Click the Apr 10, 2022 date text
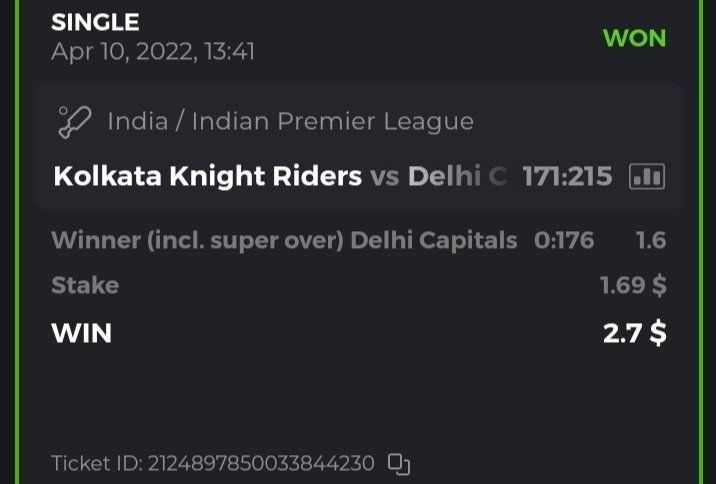The height and width of the screenshot is (484, 716). [152, 51]
